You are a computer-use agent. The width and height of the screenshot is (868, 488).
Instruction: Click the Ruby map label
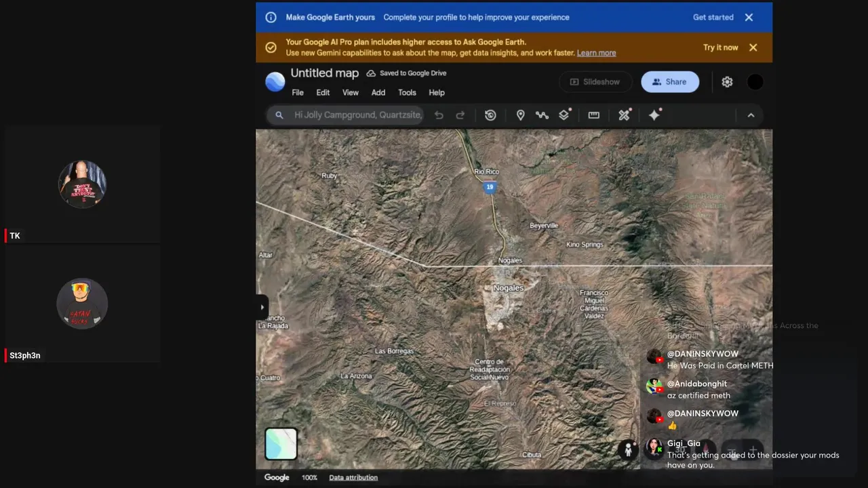[329, 176]
